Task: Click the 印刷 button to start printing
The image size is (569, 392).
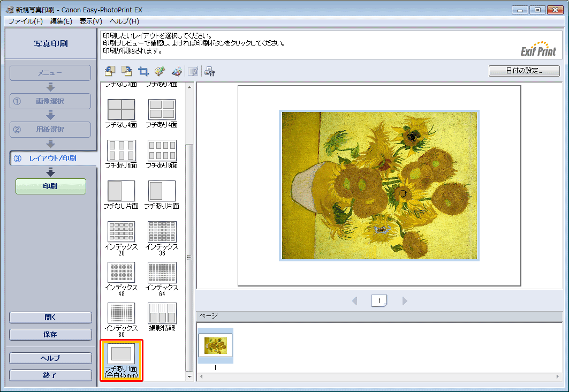Action: pos(50,186)
